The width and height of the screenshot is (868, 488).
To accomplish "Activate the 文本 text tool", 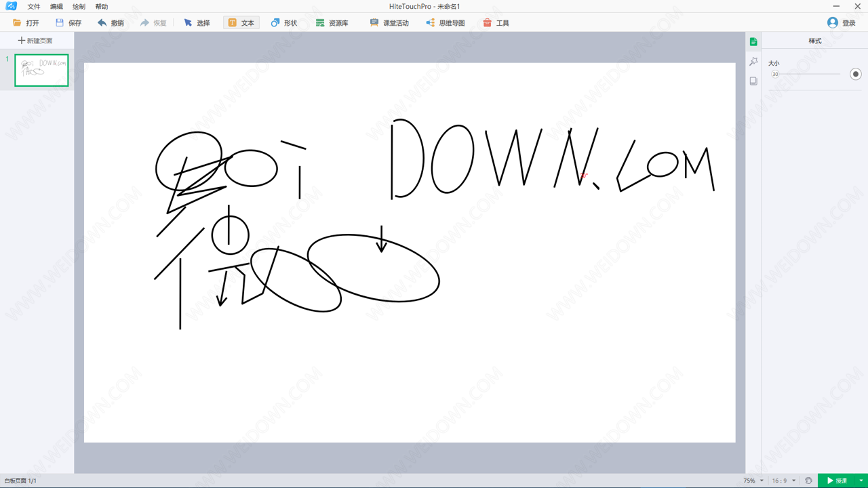I will coord(241,23).
